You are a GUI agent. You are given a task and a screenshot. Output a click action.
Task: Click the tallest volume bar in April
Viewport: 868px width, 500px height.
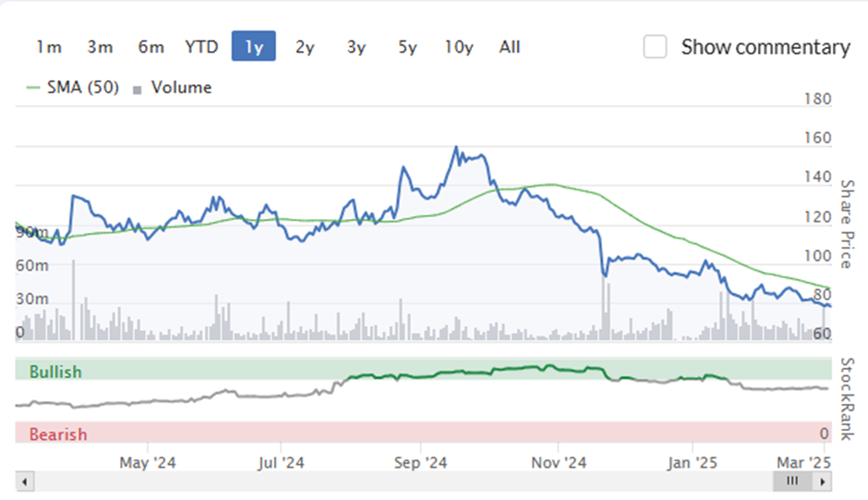(73, 299)
